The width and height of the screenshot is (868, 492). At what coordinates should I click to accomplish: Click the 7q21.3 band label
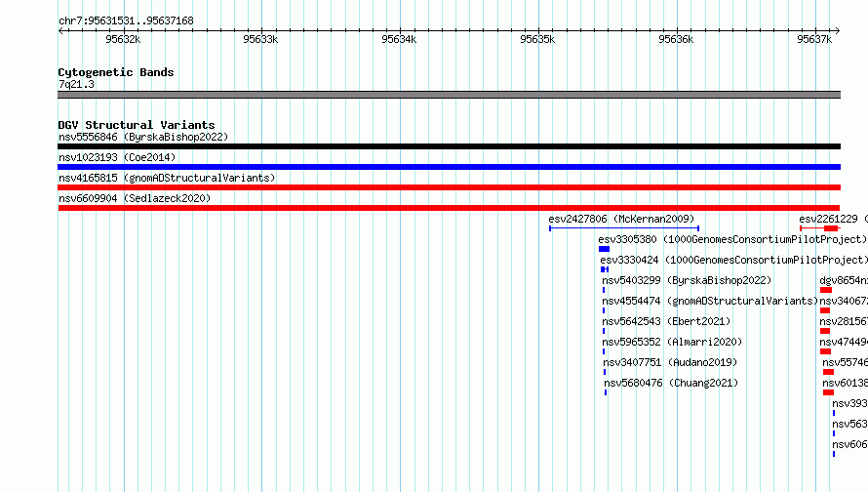(76, 84)
